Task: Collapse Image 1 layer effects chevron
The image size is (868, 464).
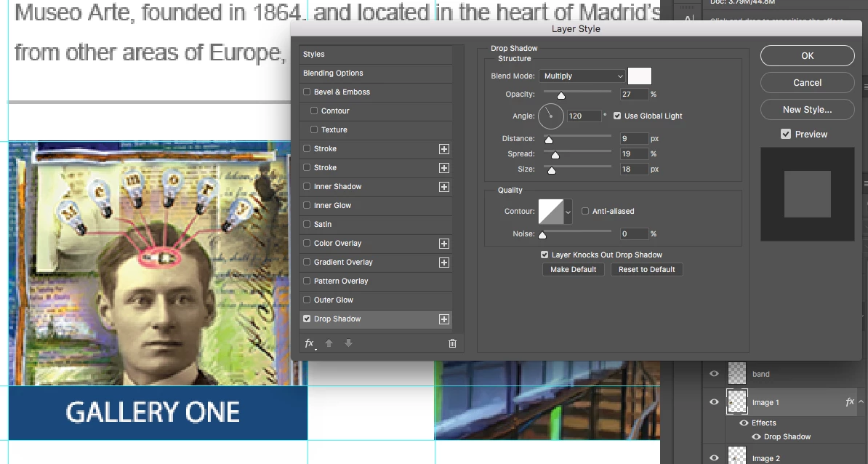Action: (x=861, y=402)
